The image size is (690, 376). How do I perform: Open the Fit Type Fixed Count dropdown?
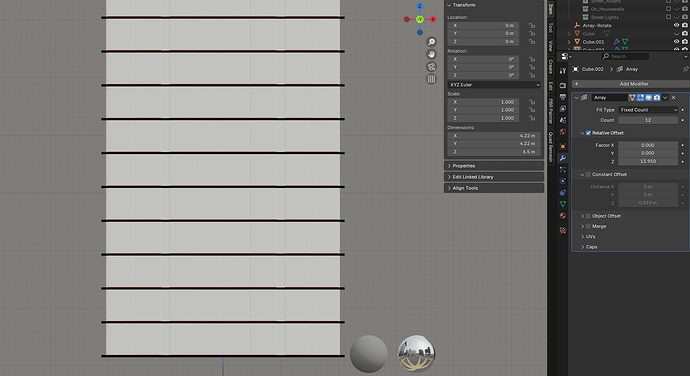pos(648,110)
